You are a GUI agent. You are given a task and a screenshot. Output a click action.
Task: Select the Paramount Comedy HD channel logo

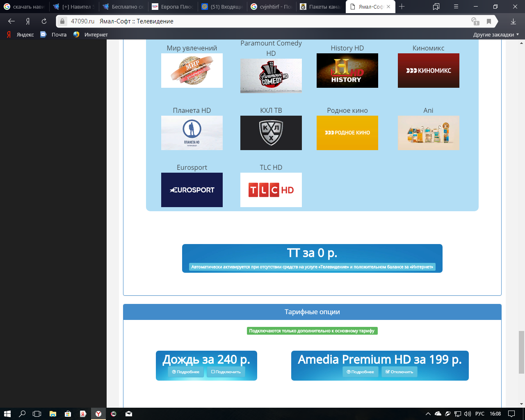pos(271,76)
